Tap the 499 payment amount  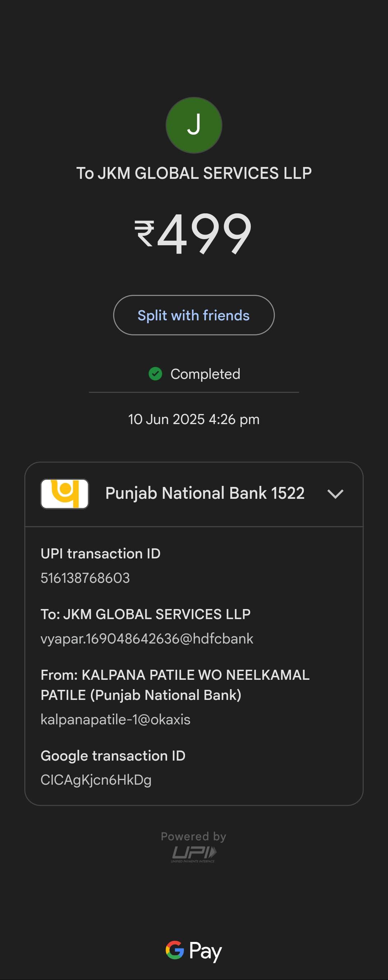point(204,233)
